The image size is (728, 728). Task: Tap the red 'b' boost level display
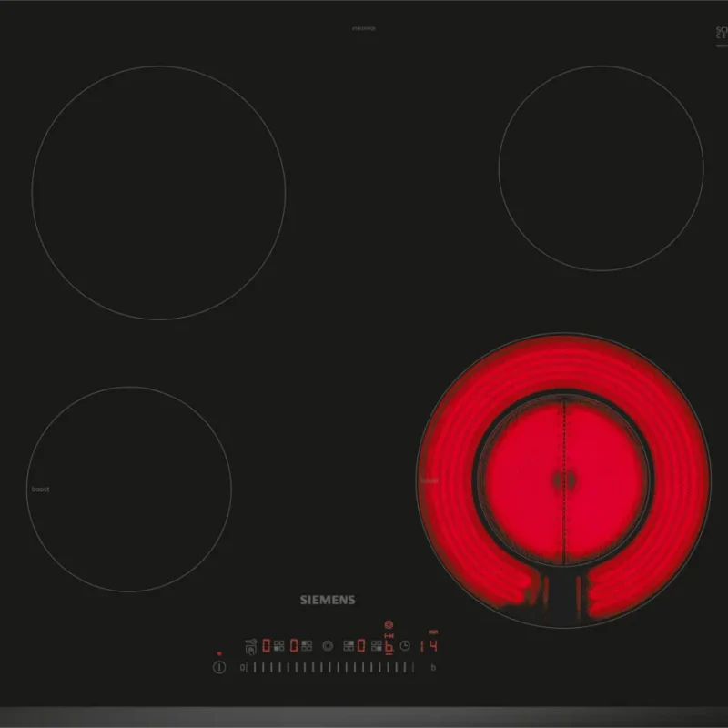pyautogui.click(x=389, y=646)
